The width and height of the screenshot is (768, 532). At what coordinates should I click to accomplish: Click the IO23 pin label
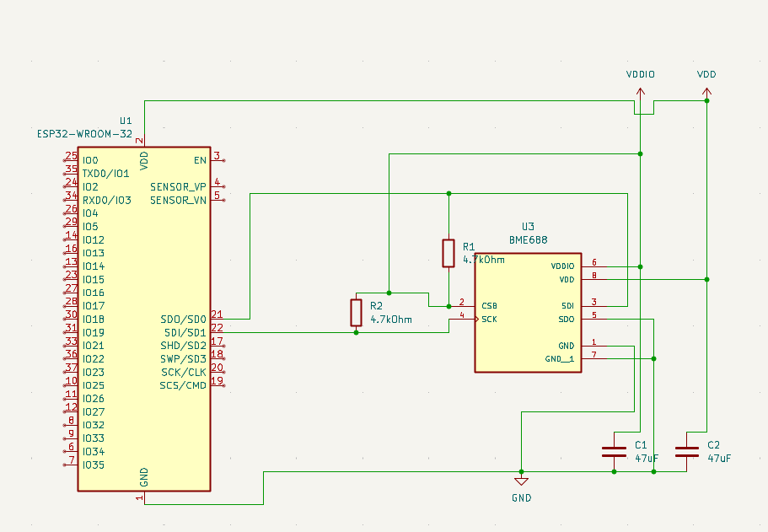[x=93, y=373]
